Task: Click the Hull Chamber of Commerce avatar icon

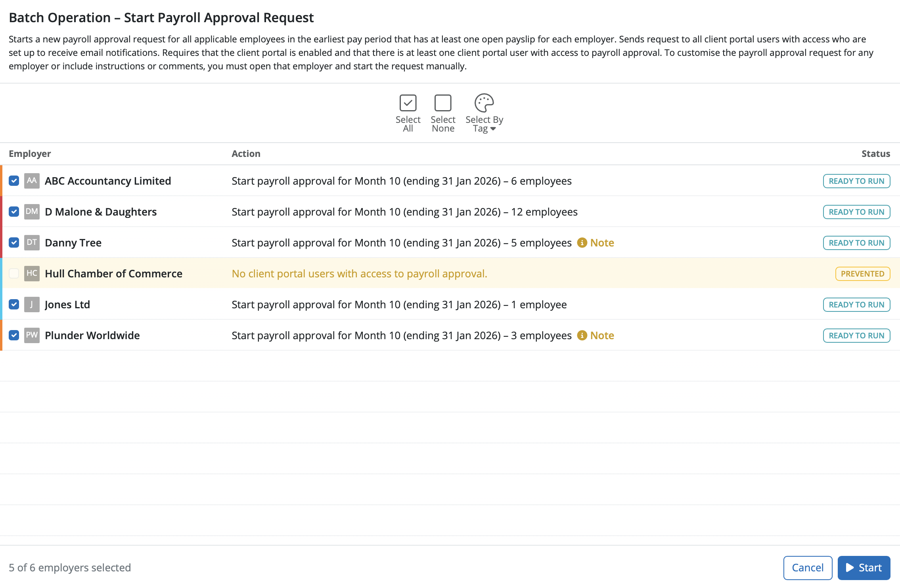Action: click(32, 273)
